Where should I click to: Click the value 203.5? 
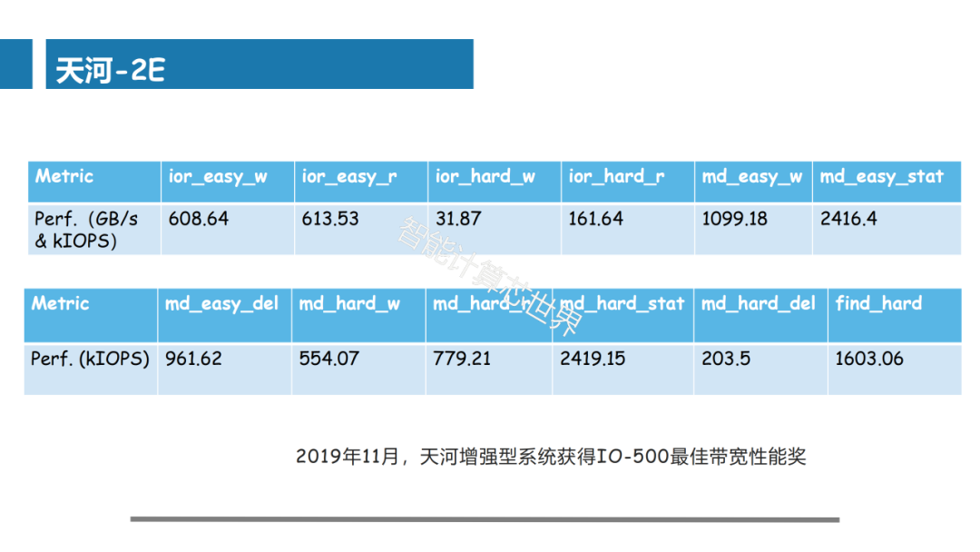(726, 359)
